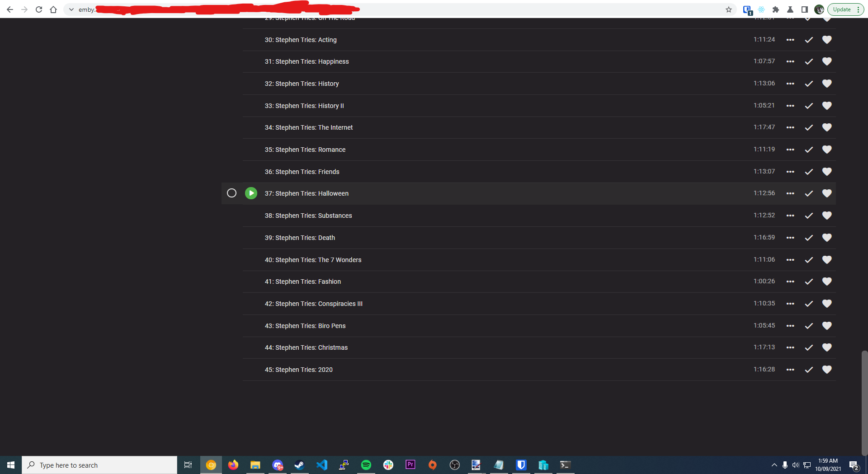Open more options menu for Stephen Tries: Death
Screen dimensions: 868x474
coord(790,238)
